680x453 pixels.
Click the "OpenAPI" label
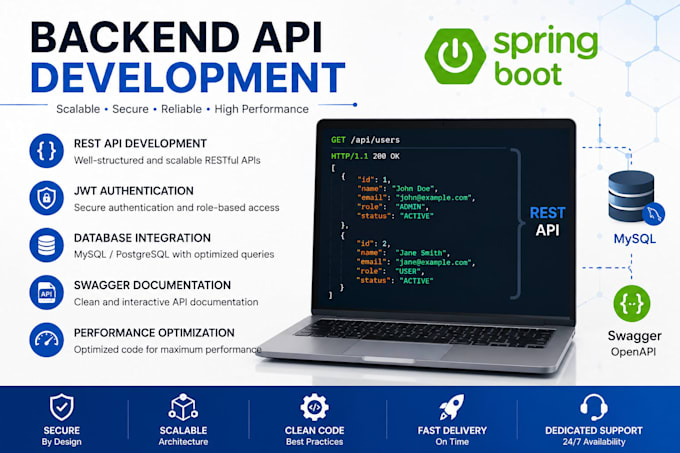click(634, 352)
